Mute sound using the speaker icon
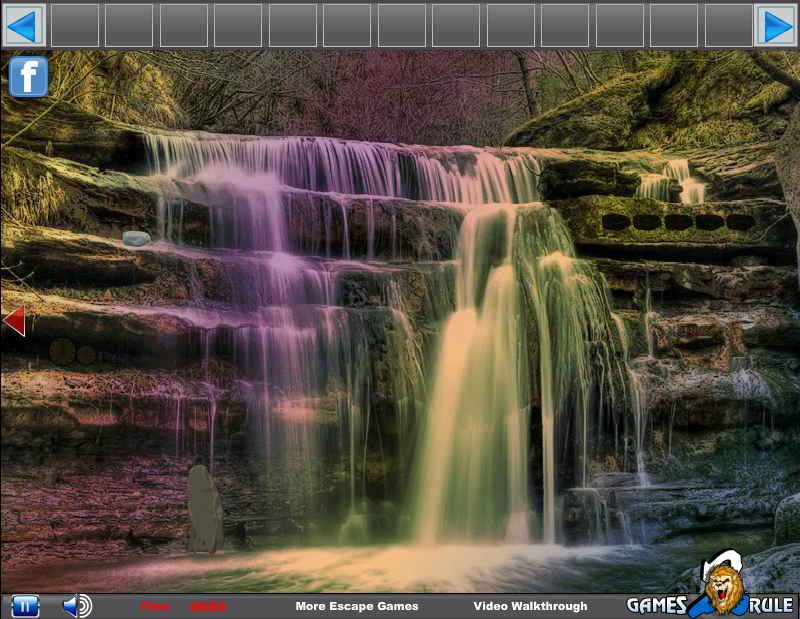 tap(77, 606)
